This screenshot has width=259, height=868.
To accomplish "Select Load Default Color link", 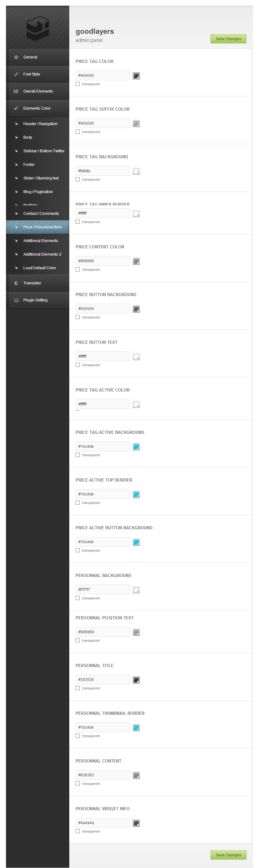I will (40, 268).
